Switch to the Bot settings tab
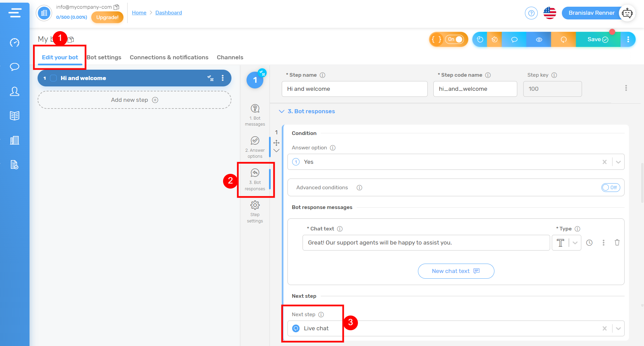This screenshot has width=644, height=346. coord(104,57)
